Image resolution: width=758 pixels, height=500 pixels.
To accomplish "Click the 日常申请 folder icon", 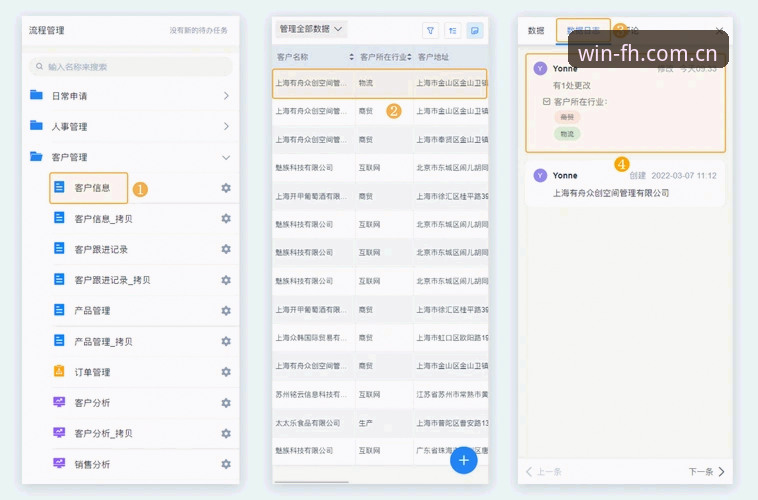I will click(36, 95).
